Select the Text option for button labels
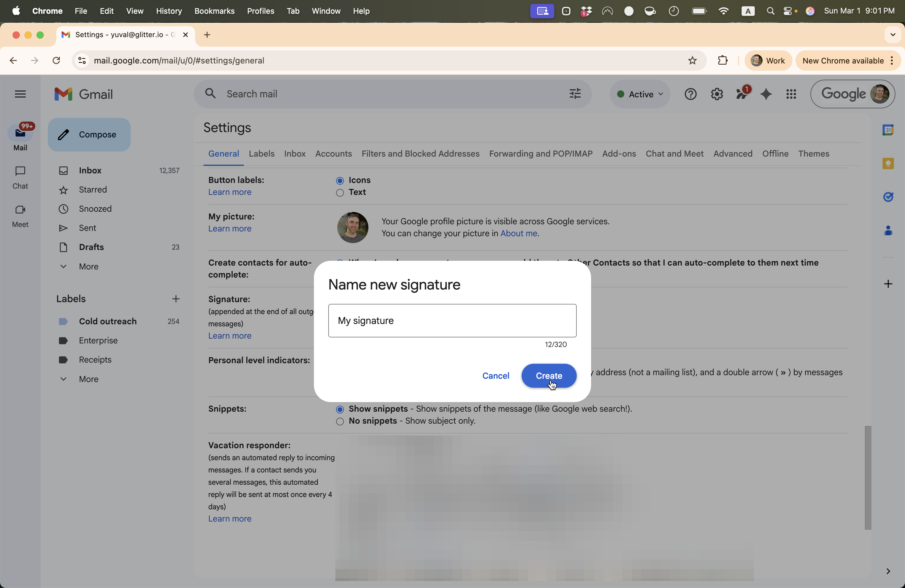Image resolution: width=905 pixels, height=588 pixels. 340,193
